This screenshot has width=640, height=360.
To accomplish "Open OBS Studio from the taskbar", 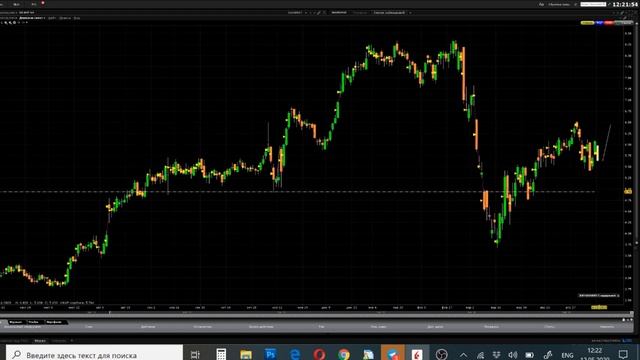I will [441, 354].
